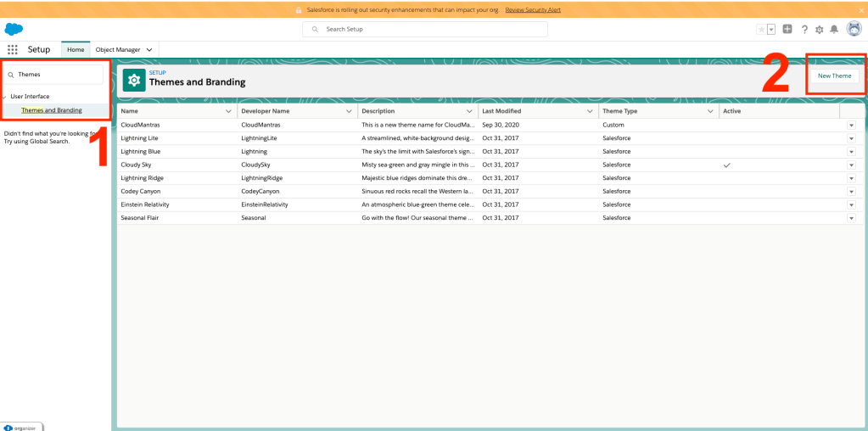
Task: Open the Object Manager tab
Action: [118, 50]
